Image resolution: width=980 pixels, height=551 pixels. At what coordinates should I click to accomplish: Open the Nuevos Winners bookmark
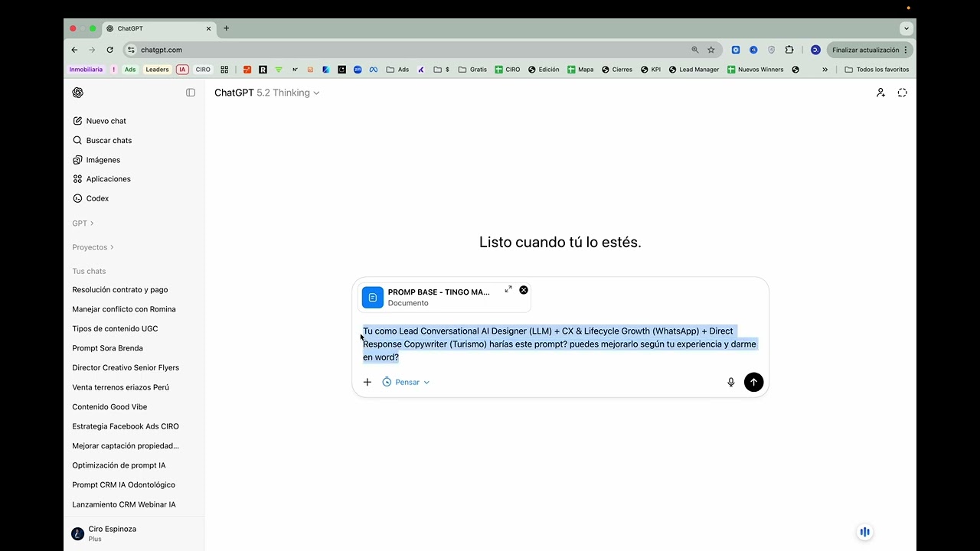[x=756, y=70]
